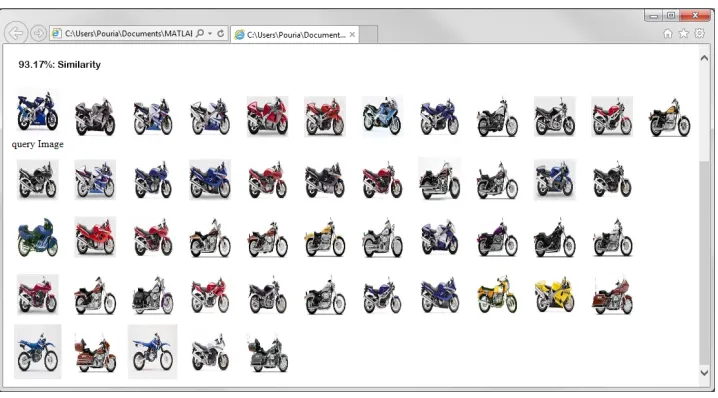Click the 'query Image' caption
This screenshot has width=718, height=398.
(38, 144)
